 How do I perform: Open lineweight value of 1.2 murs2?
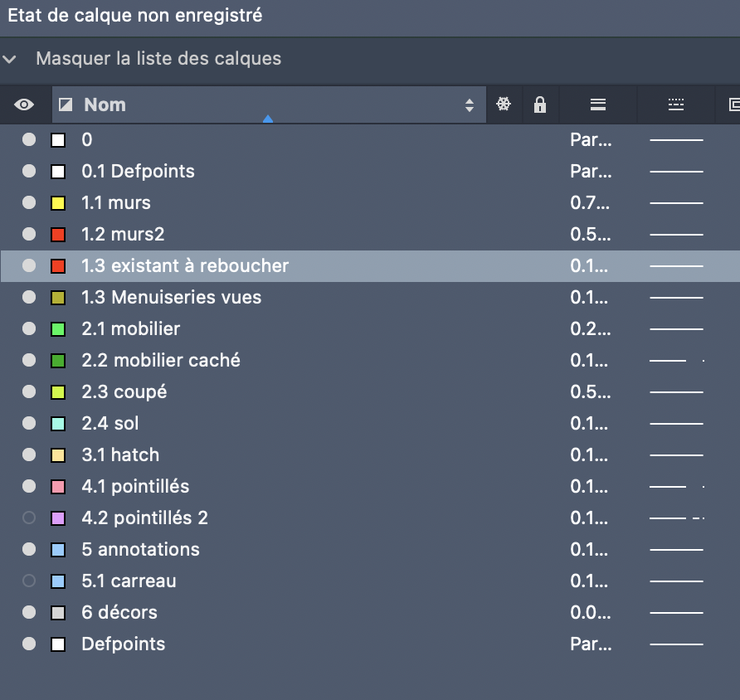tap(591, 235)
